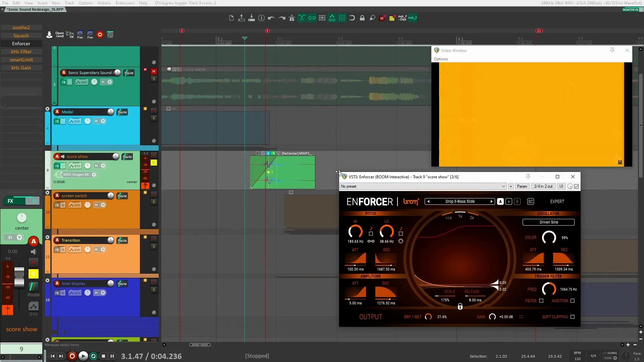
Task: Click the New project toolbar icon
Action: click(x=231, y=18)
